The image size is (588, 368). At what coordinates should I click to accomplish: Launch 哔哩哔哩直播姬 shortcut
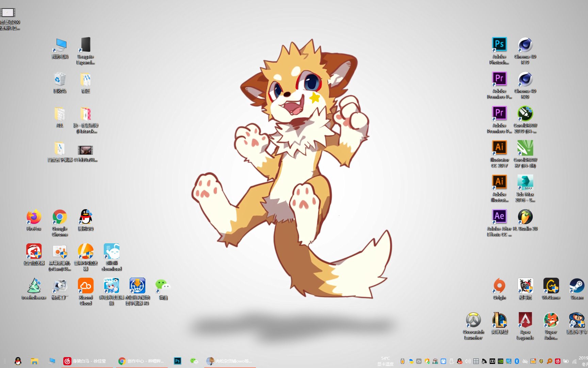click(x=111, y=292)
